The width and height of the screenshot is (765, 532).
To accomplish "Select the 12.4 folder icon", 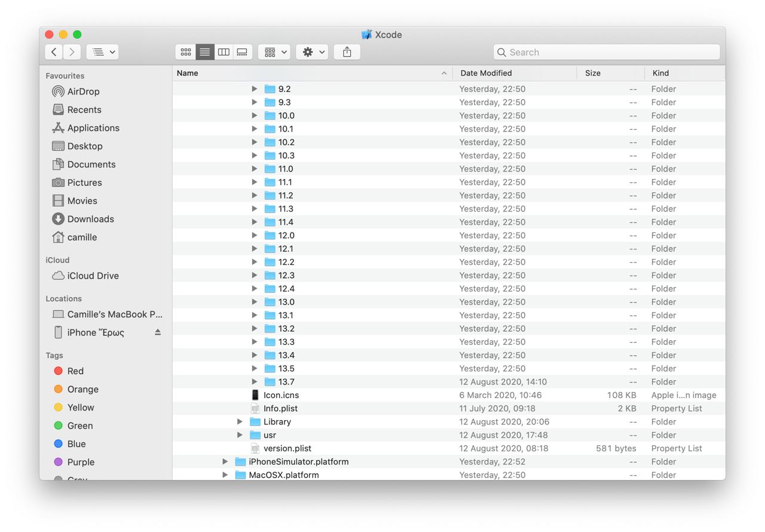I will point(270,289).
